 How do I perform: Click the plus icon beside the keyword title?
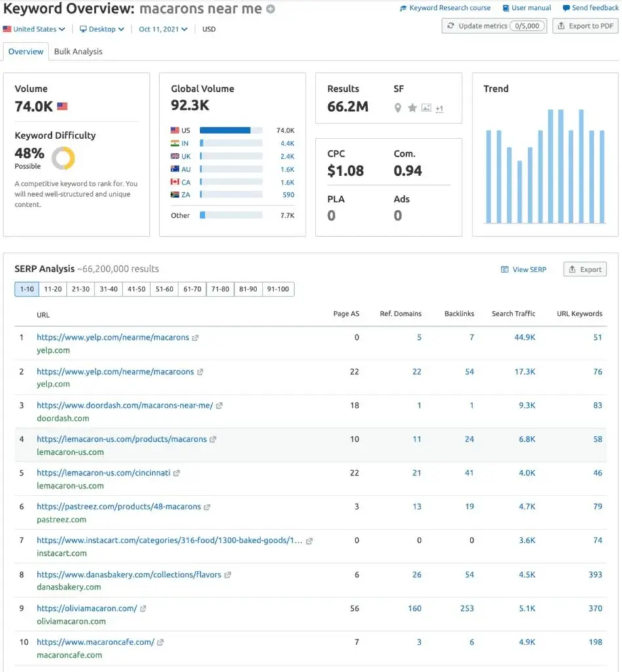(x=271, y=10)
